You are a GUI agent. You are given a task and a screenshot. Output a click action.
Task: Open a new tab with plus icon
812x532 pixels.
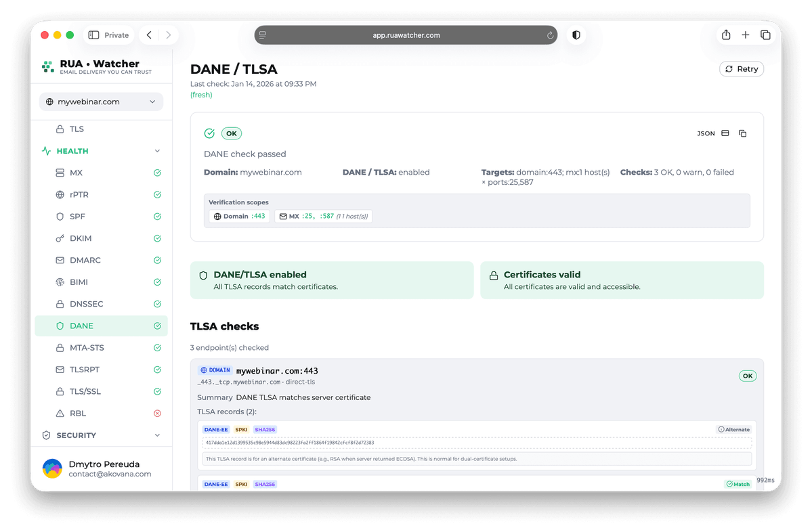[x=745, y=35]
